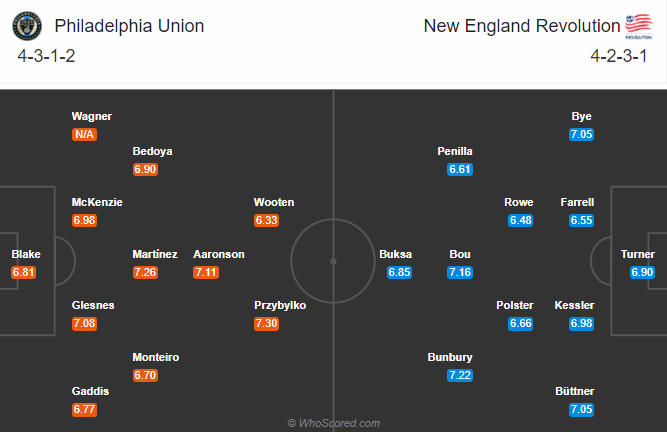Select player Penilla on the pitch

(x=455, y=151)
